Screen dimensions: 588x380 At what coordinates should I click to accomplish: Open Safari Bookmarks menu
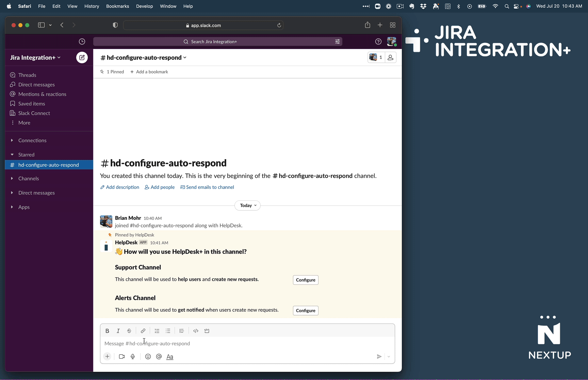pyautogui.click(x=117, y=6)
